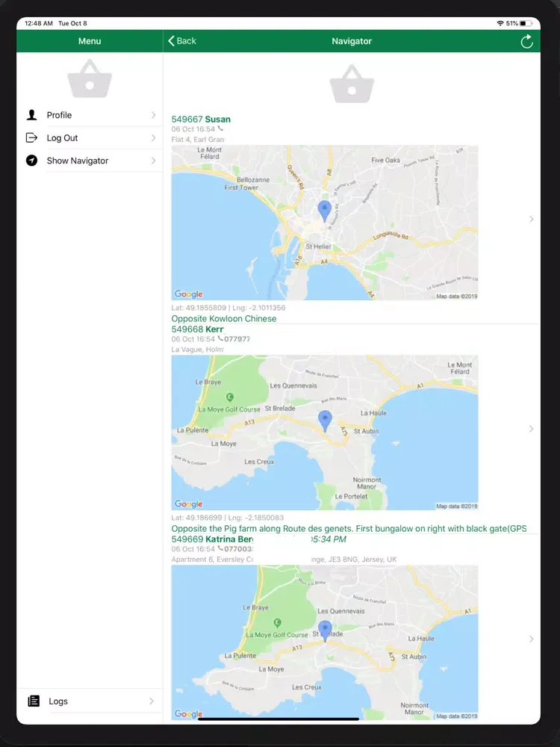The height and width of the screenshot is (747, 560).
Task: Click the Log Out door icon
Action: [31, 137]
